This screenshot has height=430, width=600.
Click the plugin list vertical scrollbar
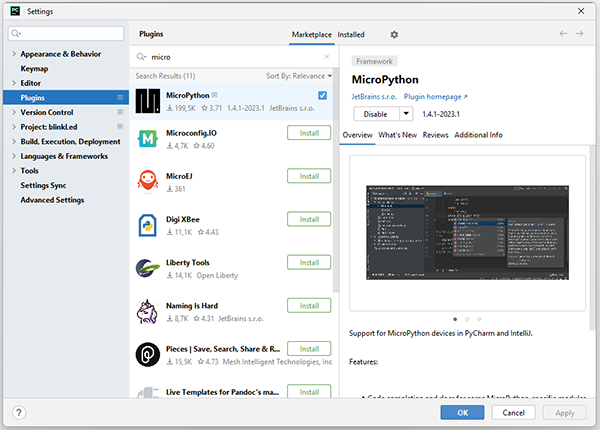click(x=336, y=180)
